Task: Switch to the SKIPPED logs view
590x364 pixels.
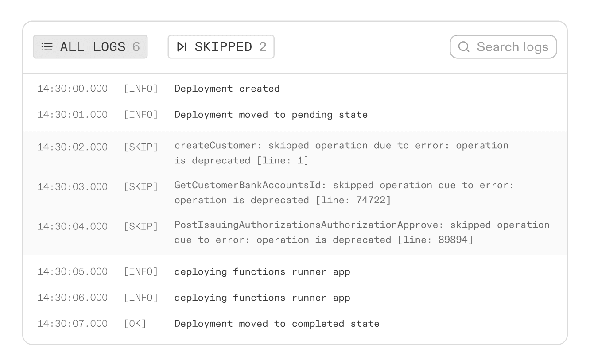Action: pos(221,46)
